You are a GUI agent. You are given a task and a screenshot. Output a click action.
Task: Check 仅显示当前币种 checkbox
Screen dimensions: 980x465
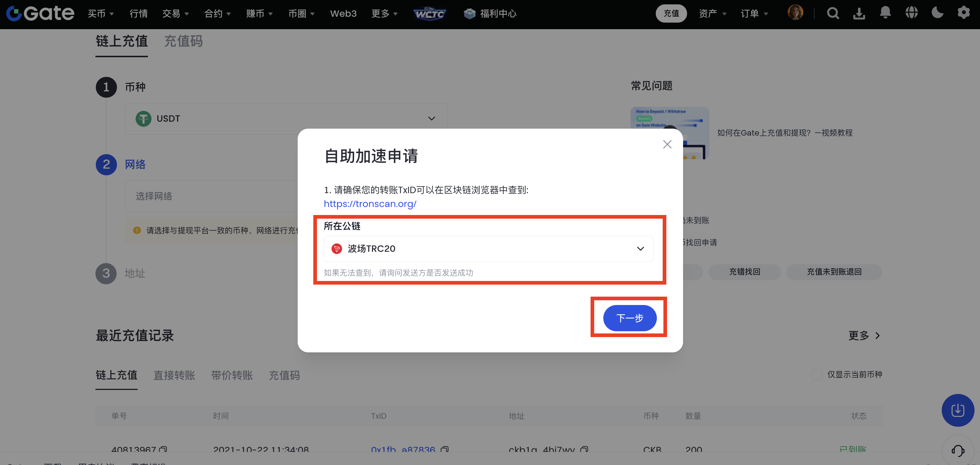[x=817, y=374]
